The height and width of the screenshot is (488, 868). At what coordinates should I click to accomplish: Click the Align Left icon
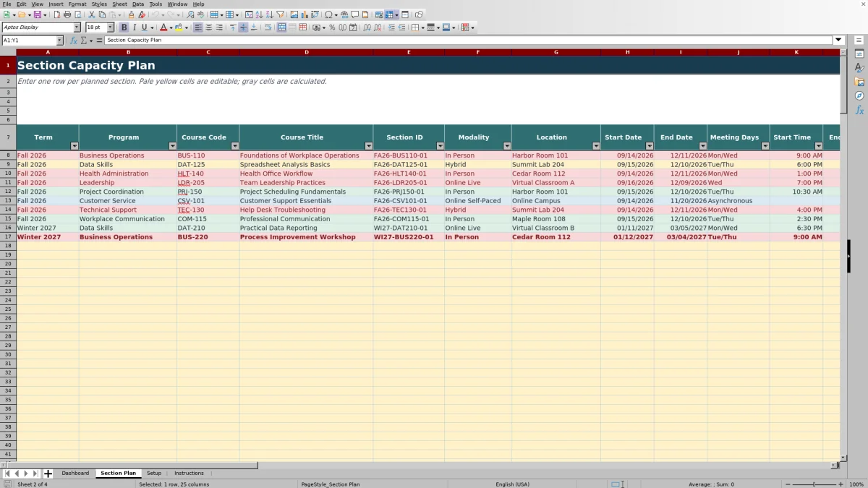coord(197,27)
